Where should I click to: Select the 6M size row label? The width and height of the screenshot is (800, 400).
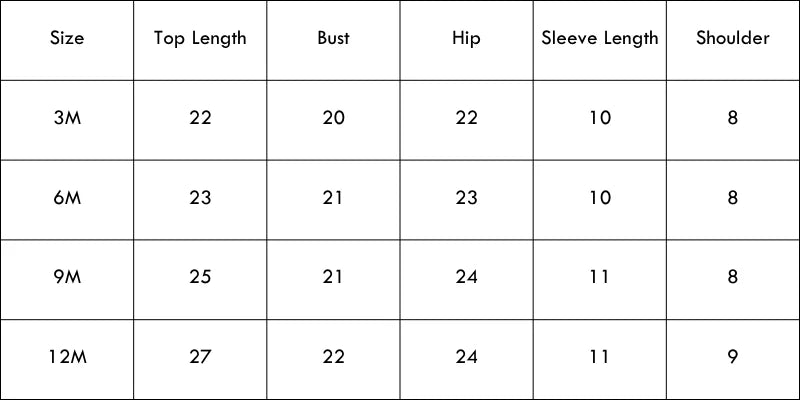pos(67,198)
